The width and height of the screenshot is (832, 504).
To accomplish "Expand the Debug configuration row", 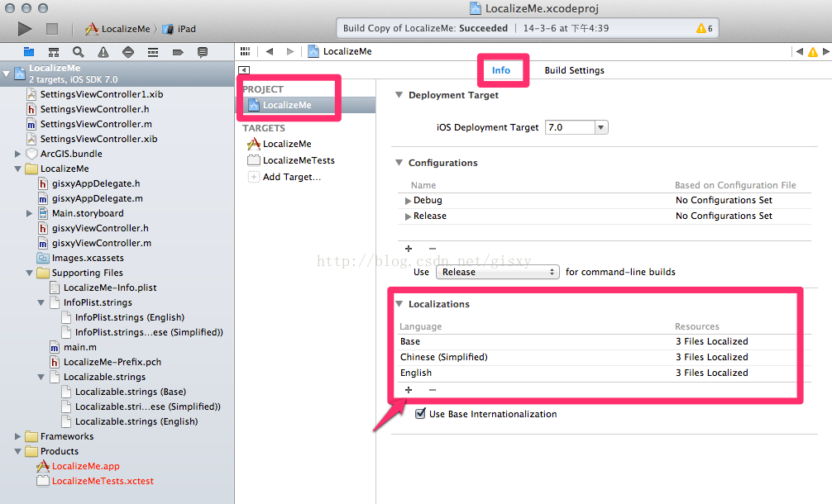I will [408, 200].
